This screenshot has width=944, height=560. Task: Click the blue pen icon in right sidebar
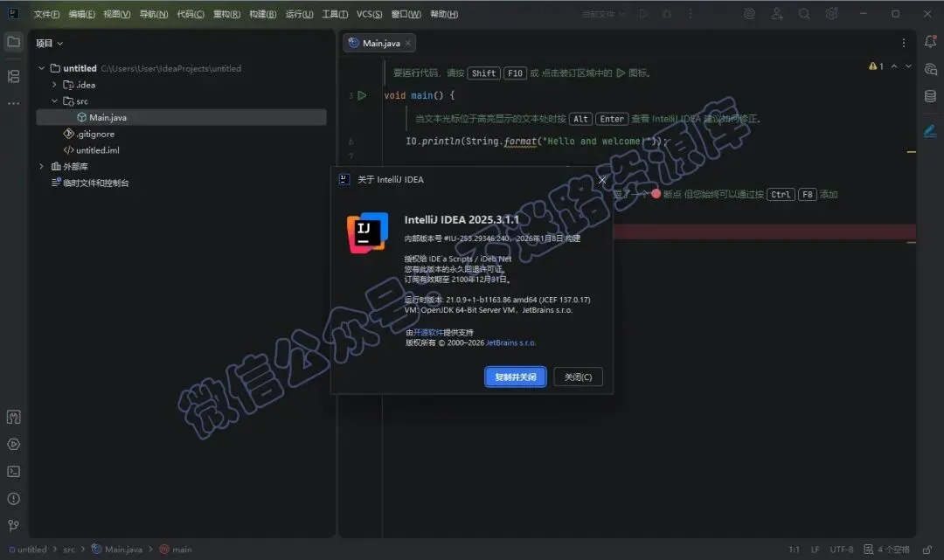point(930,130)
